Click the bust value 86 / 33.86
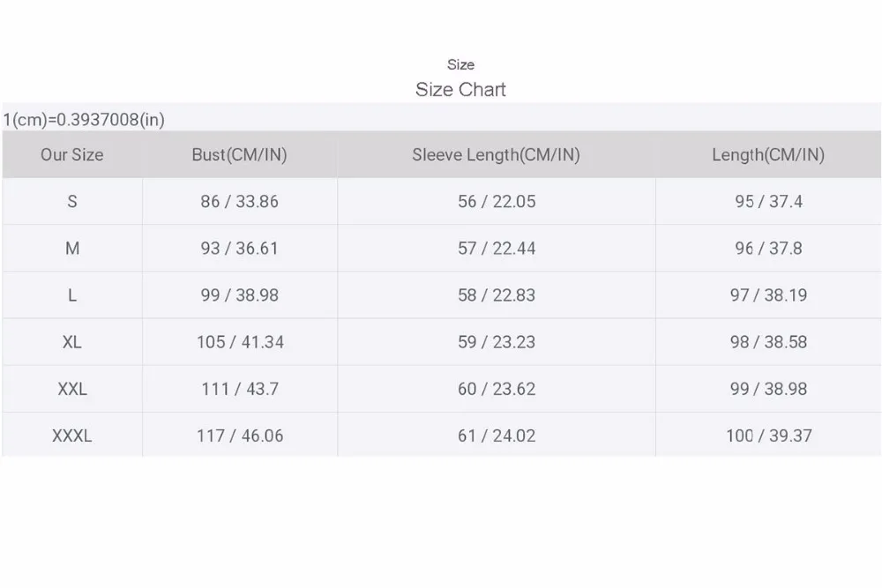The width and height of the screenshot is (882, 588). pos(240,201)
